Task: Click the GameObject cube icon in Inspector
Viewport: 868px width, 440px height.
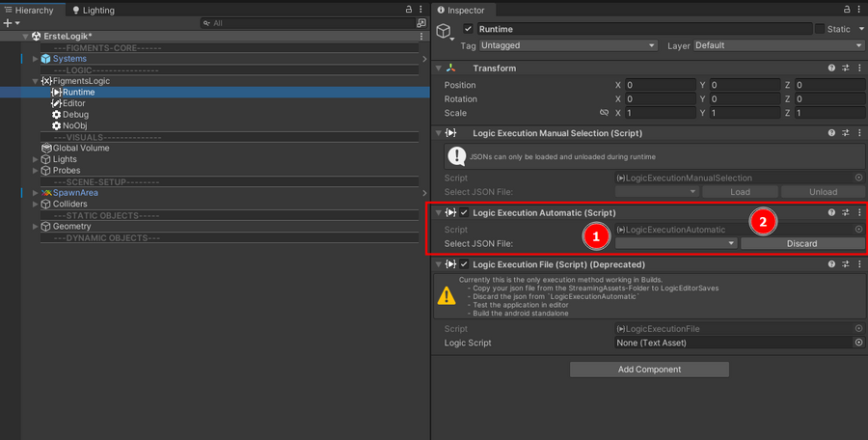Action: pos(444,31)
